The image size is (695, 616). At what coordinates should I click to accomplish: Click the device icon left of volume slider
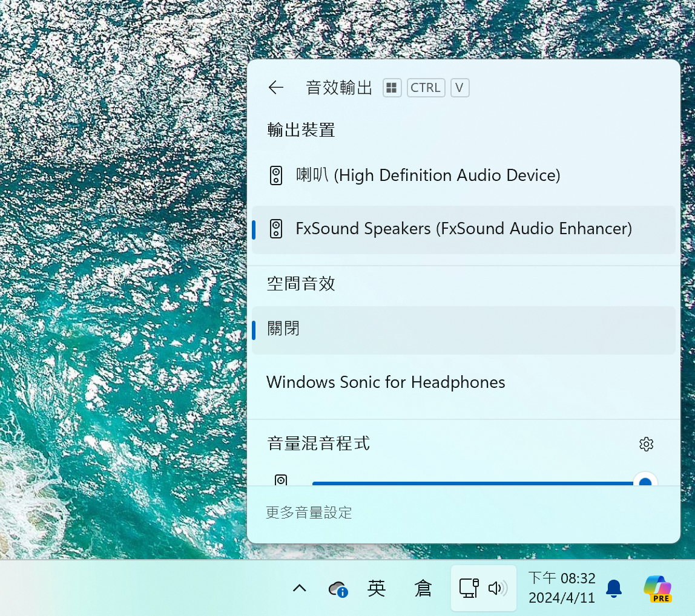[x=280, y=480]
